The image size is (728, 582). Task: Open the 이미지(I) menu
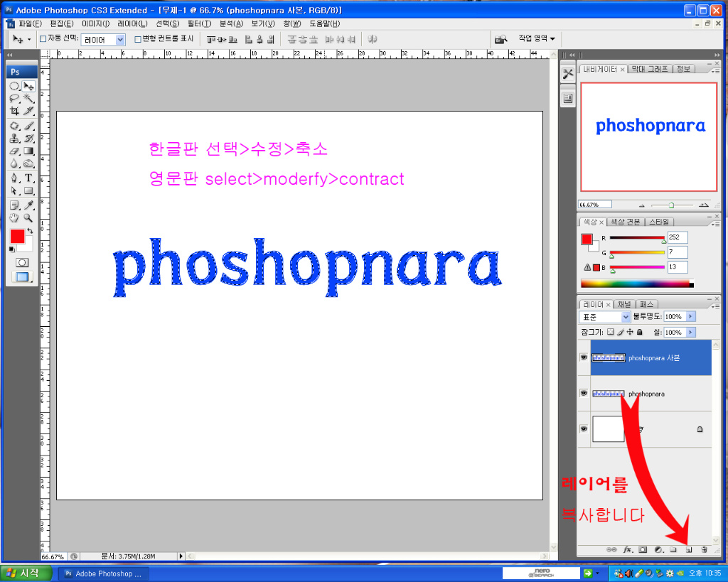pyautogui.click(x=96, y=23)
